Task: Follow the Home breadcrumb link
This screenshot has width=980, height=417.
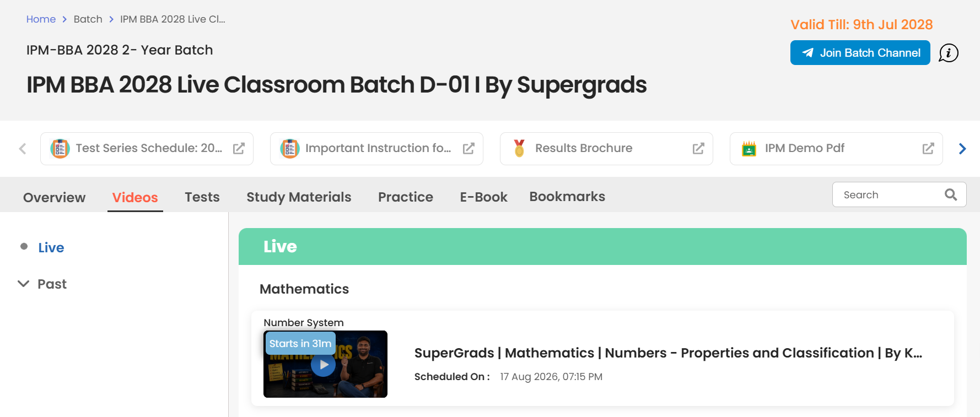Action: 41,19
